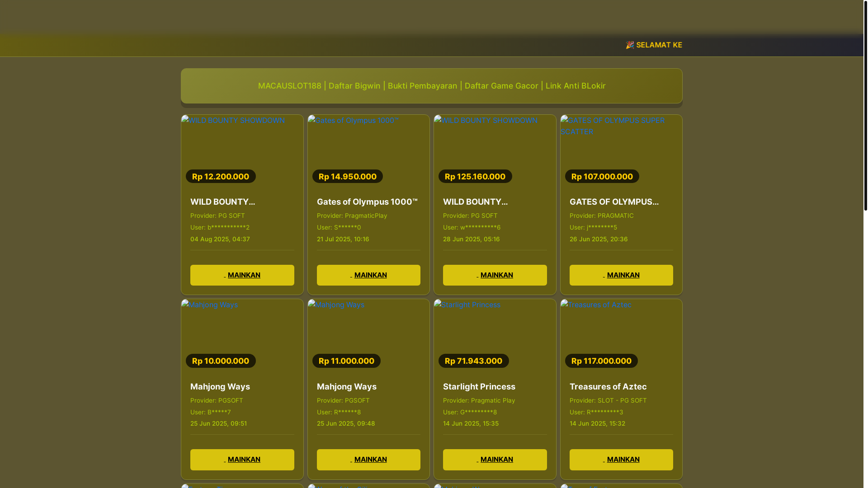Click the User: S******0 line
The height and width of the screenshot is (488, 868).
pos(339,228)
